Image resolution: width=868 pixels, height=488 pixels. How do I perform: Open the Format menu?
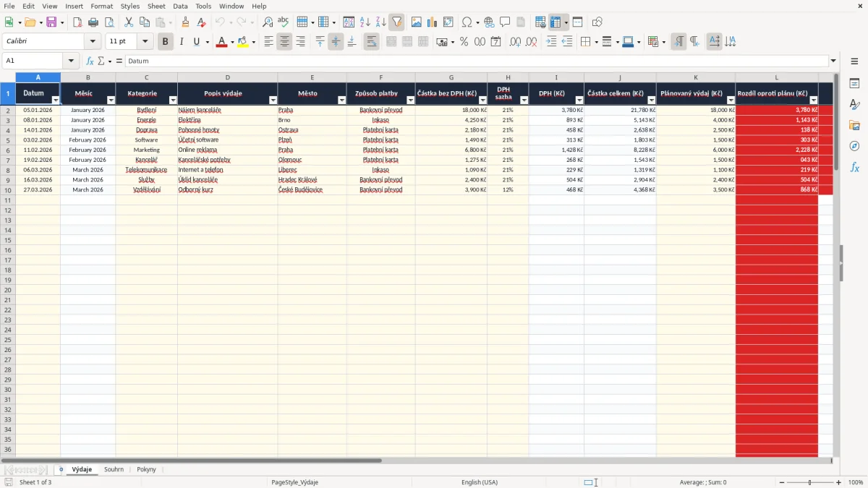click(x=101, y=6)
